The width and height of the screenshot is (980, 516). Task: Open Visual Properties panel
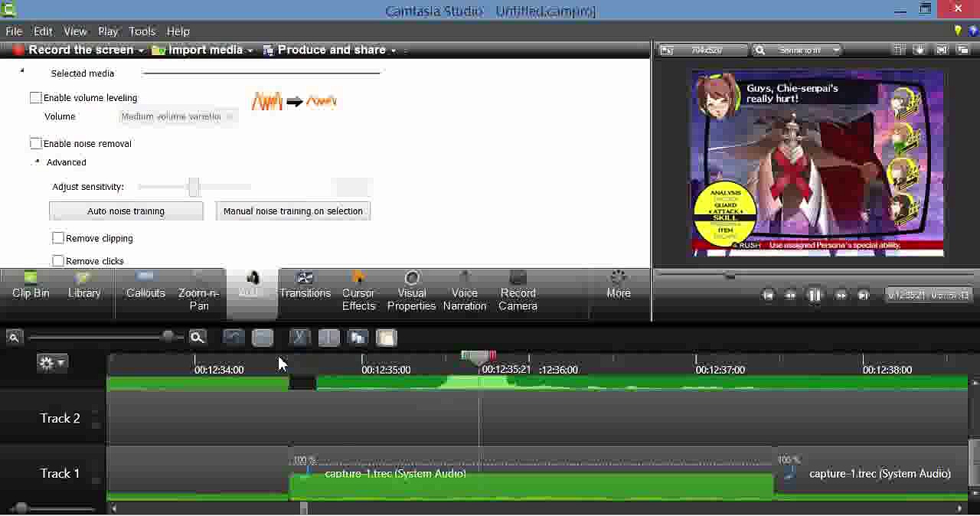tap(411, 292)
